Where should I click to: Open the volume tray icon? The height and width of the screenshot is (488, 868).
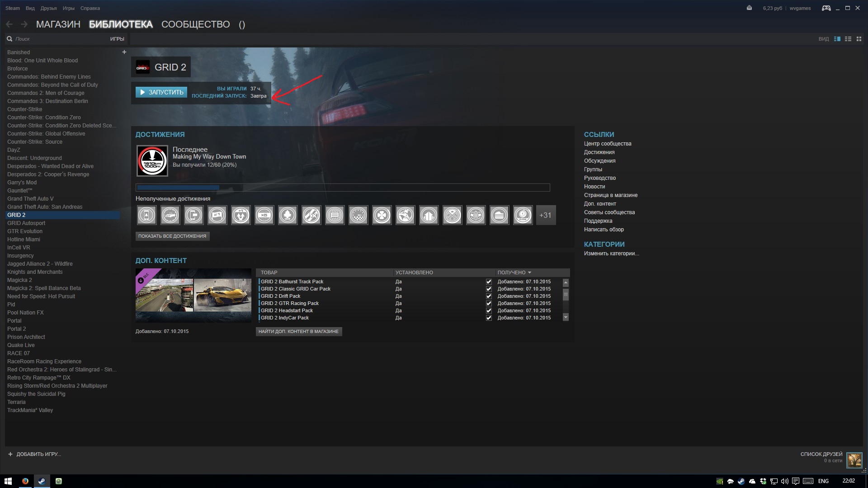pyautogui.click(x=784, y=481)
